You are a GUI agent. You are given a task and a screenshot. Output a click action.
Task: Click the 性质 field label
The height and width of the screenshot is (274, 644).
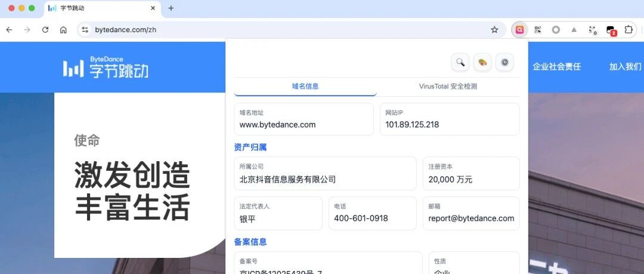(x=440, y=261)
